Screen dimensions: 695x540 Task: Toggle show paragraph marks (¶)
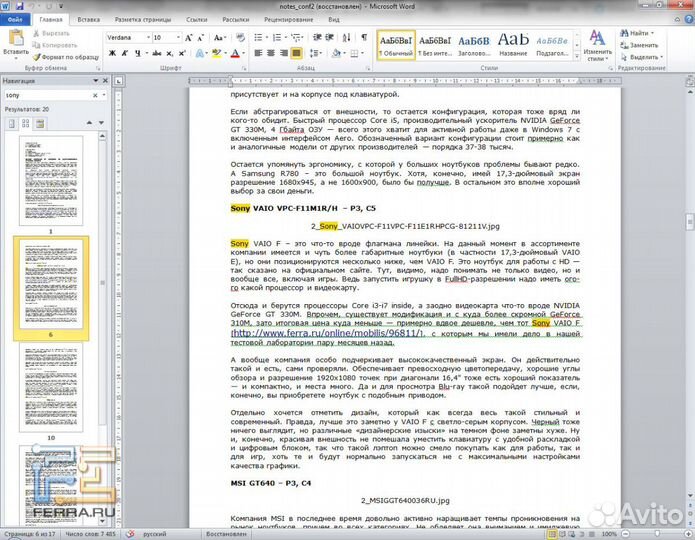click(x=364, y=38)
